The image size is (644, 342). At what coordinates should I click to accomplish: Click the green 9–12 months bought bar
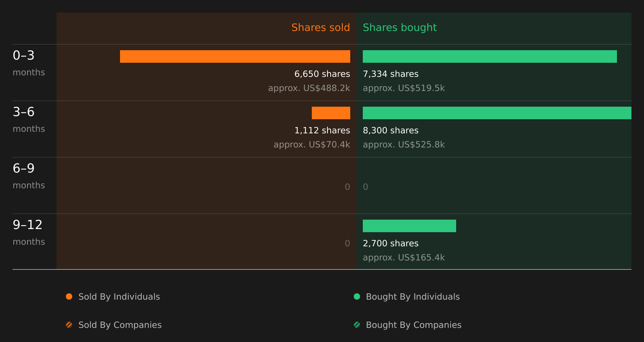409,226
